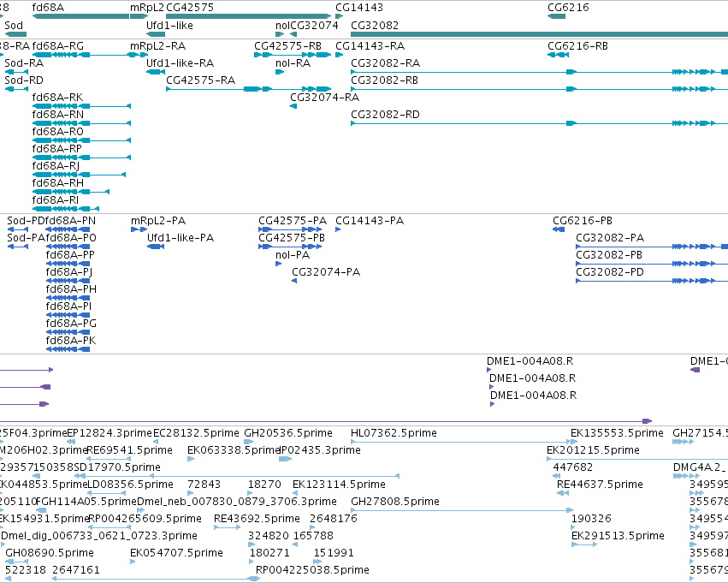Click the CG32082-PA protein label
The image size is (728, 583).
pyautogui.click(x=610, y=238)
